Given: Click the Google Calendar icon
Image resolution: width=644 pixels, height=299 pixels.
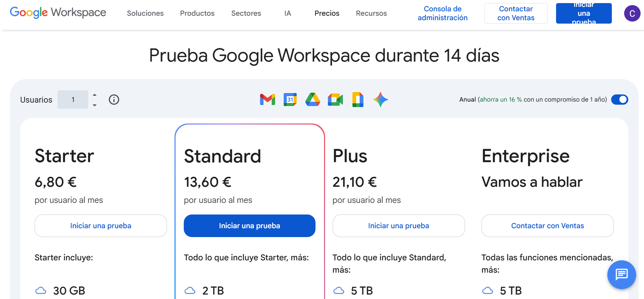Looking at the screenshot, I should click(x=290, y=100).
